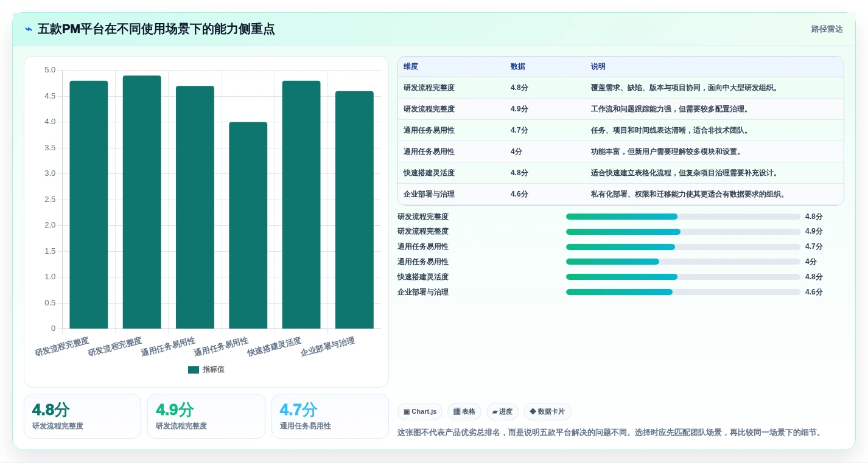Click the 企业部署与治理 progress bar
This screenshot has height=463, width=868.
[x=683, y=292]
